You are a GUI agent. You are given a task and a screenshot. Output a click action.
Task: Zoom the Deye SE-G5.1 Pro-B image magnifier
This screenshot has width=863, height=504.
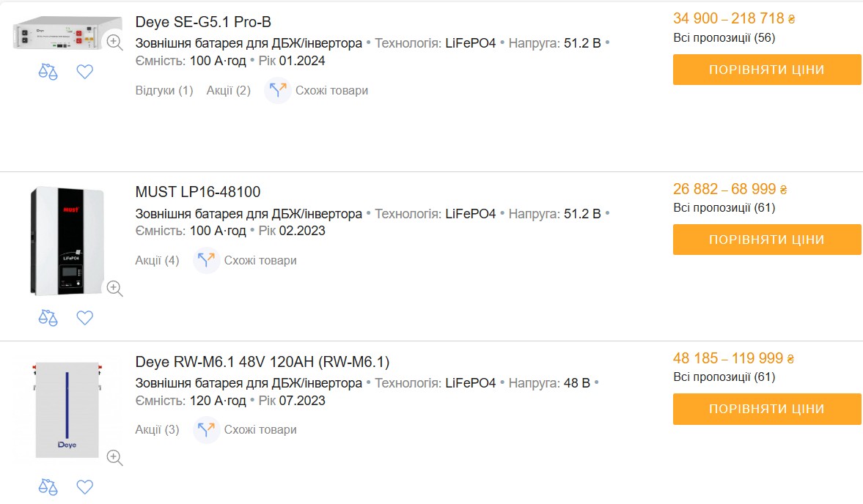[x=114, y=42]
